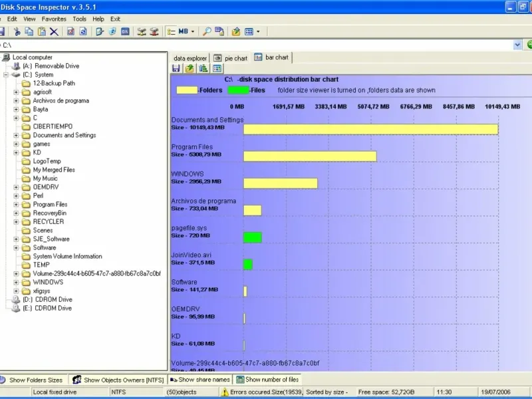The width and height of the screenshot is (532, 399).
Task: Click the red disconnect network drive icon
Action: 154,31
